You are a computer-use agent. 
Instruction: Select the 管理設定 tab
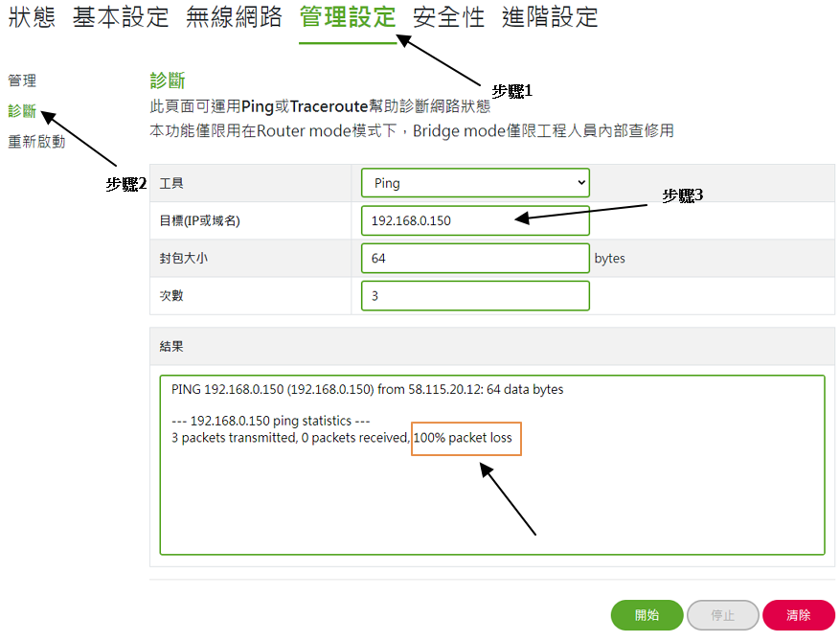(x=347, y=17)
